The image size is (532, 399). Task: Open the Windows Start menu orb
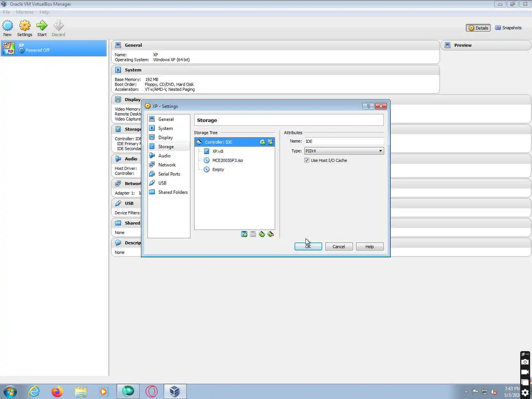click(10, 391)
